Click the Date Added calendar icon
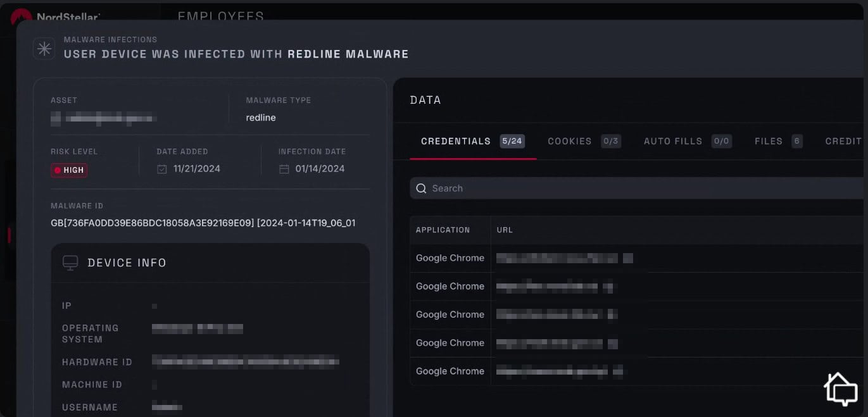 (162, 169)
